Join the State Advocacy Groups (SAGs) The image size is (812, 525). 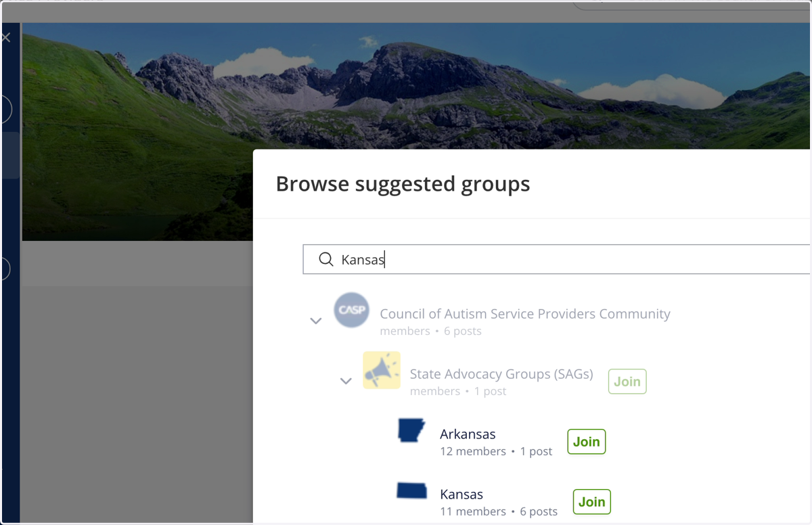click(627, 382)
